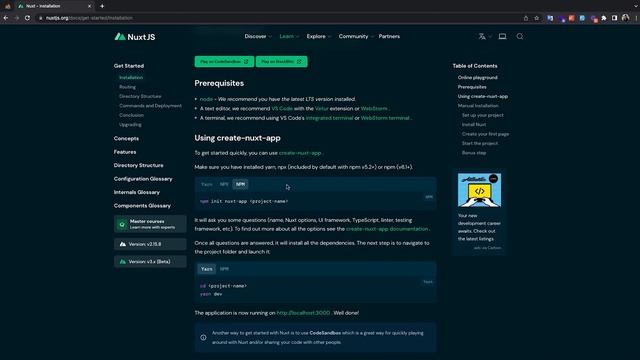
Task: Toggle the color mode laptop icon
Action: pyautogui.click(x=502, y=36)
